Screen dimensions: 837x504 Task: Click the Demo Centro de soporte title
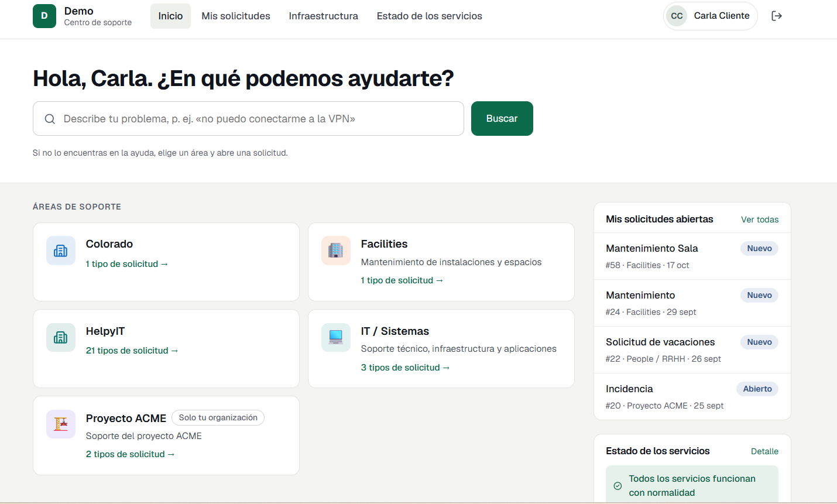tap(98, 16)
